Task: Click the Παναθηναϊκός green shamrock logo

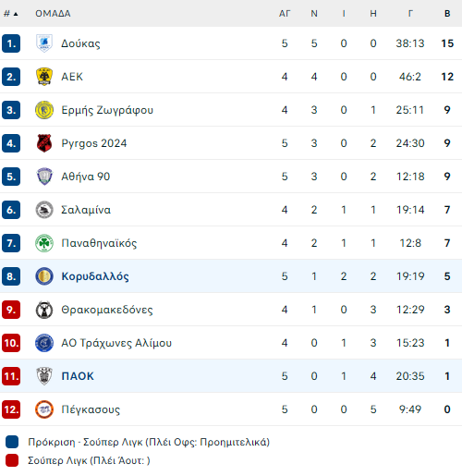Action: [x=44, y=243]
